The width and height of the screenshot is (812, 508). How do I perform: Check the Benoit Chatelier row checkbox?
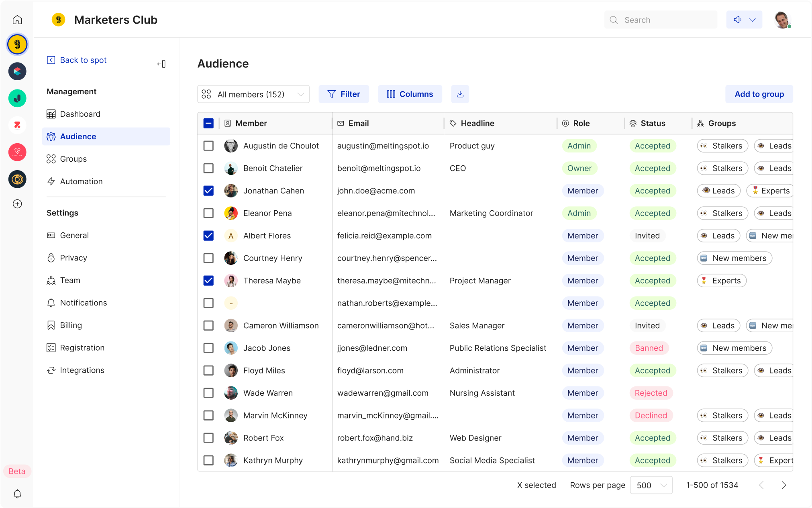click(208, 168)
